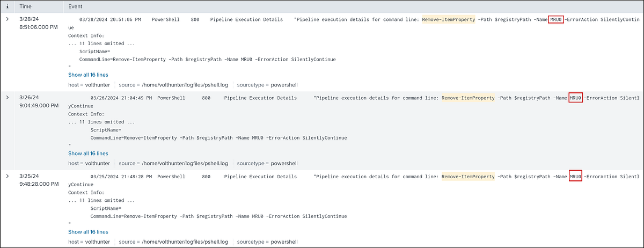
Task: Select sourcetype powershell in the 3/28/24 event
Action: pos(284,85)
